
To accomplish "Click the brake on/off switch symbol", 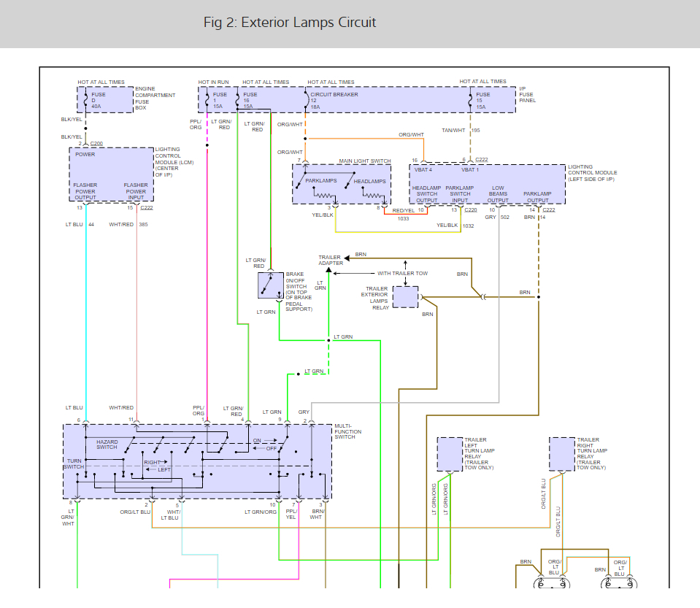I will (x=271, y=285).
